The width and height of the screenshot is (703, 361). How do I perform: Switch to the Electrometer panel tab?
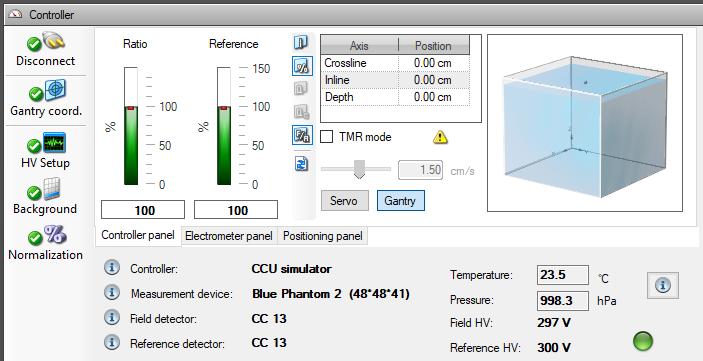click(229, 236)
